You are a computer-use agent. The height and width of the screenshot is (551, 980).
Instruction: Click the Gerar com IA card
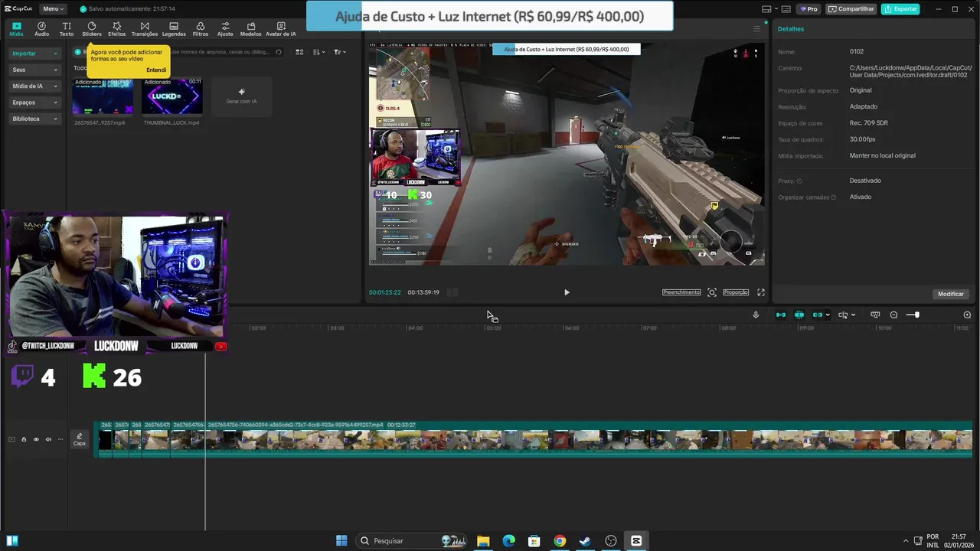[x=241, y=96]
